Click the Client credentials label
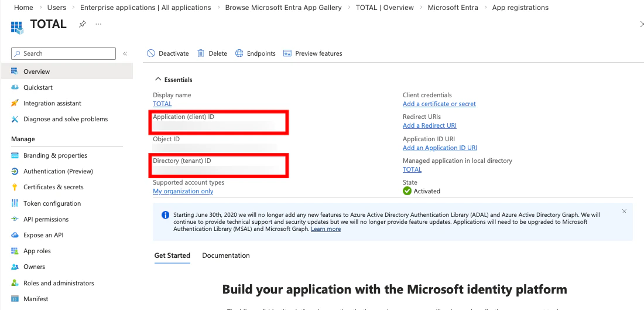This screenshot has height=310, width=644. pos(427,95)
